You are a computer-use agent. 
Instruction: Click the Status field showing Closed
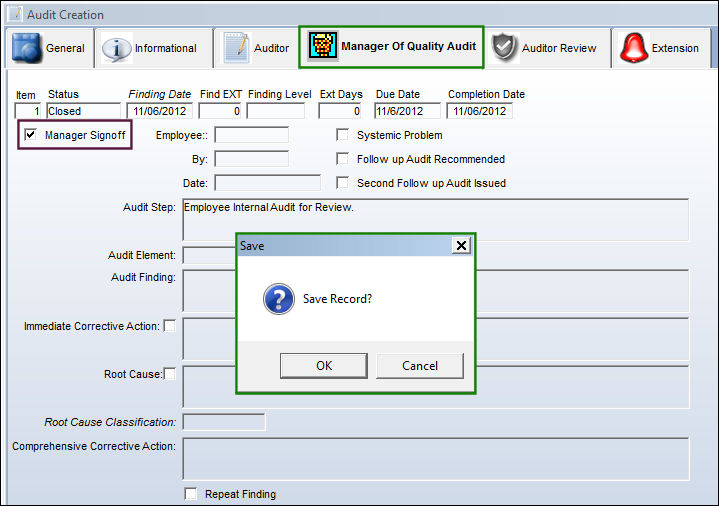point(83,111)
